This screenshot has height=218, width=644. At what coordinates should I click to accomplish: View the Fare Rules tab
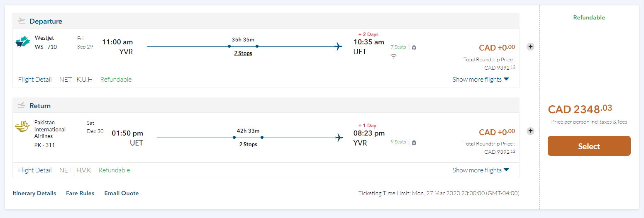pos(80,193)
